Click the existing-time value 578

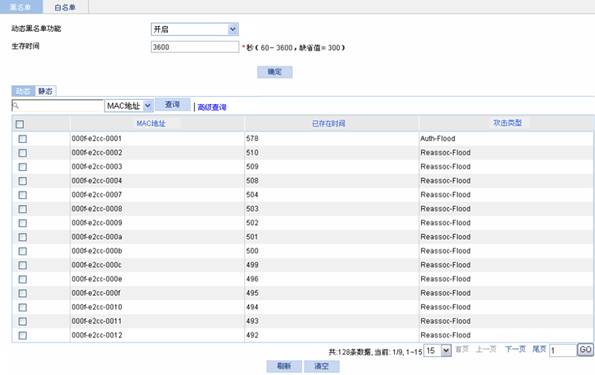pos(252,139)
